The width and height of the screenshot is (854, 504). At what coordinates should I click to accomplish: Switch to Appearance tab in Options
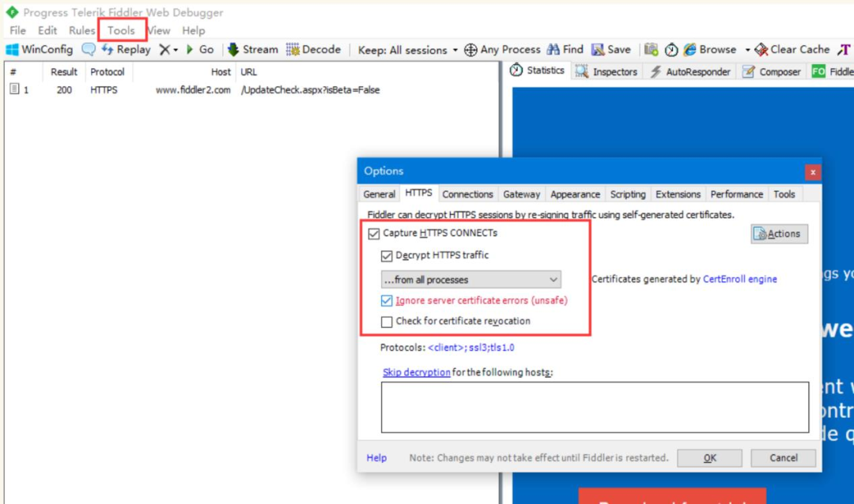click(x=575, y=194)
